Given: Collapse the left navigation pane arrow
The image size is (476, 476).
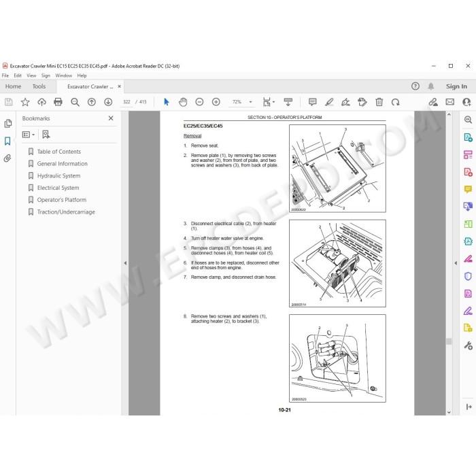Looking at the screenshot, I should (x=125, y=263).
